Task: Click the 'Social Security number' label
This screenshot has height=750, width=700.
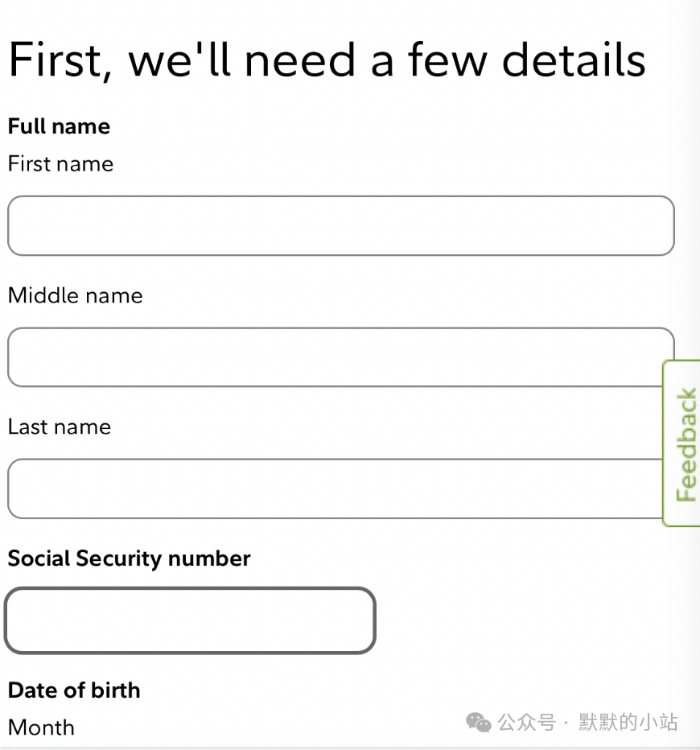Action: [129, 558]
